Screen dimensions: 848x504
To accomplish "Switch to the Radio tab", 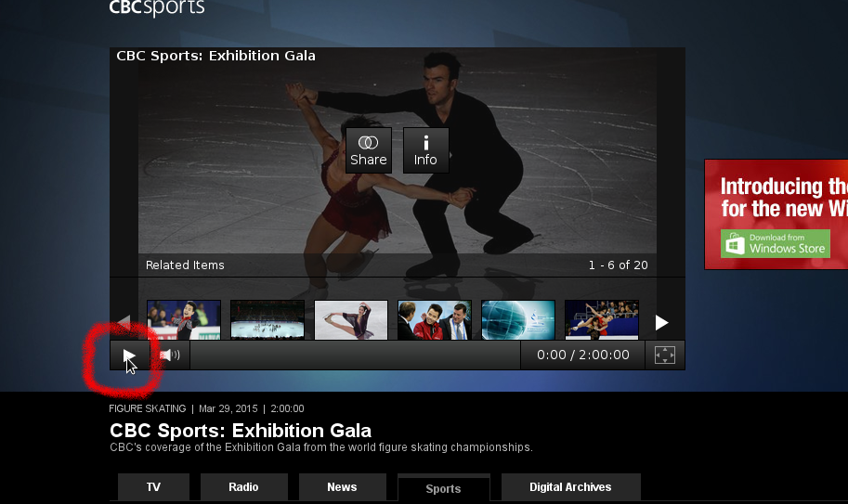I will pyautogui.click(x=243, y=487).
